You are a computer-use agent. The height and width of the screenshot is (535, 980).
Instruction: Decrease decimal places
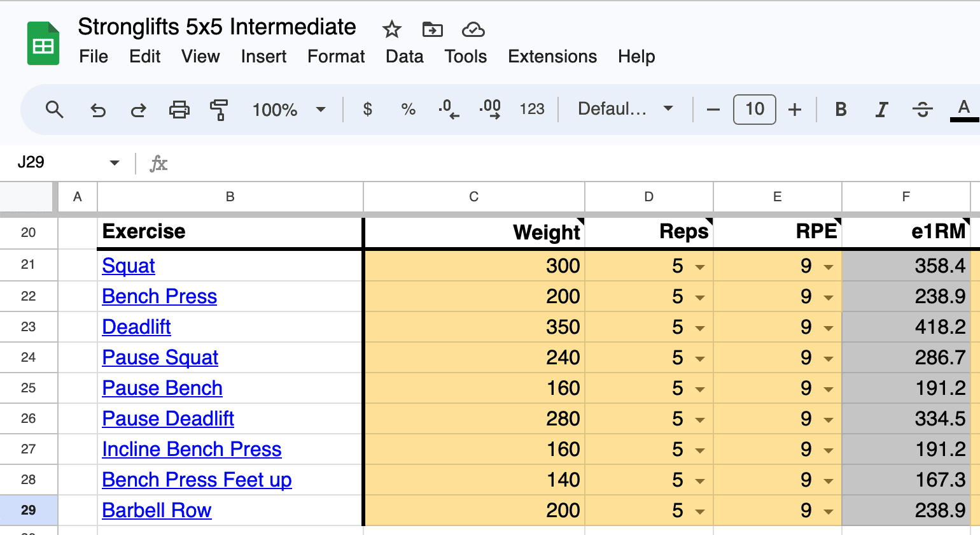tap(449, 110)
